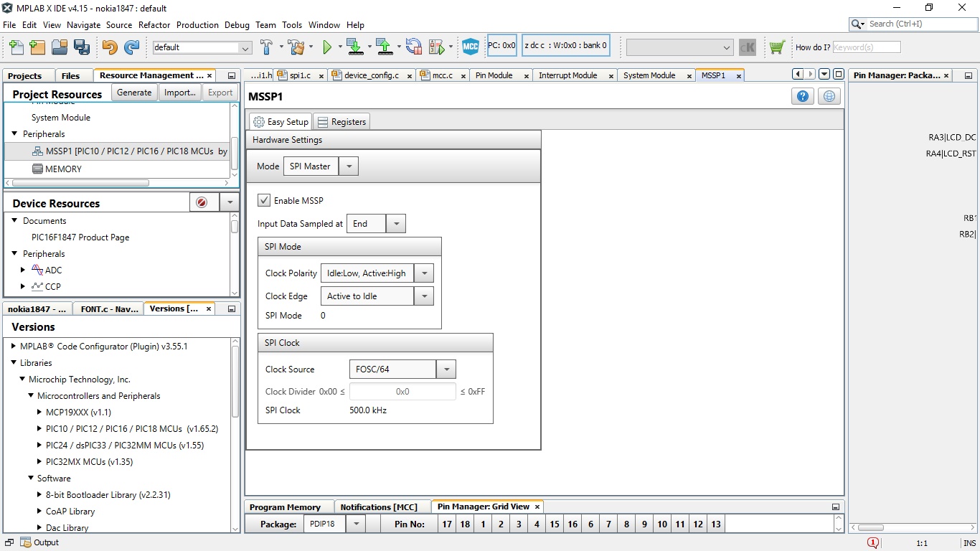
Task: Switch to the System Module tab
Action: (x=649, y=75)
